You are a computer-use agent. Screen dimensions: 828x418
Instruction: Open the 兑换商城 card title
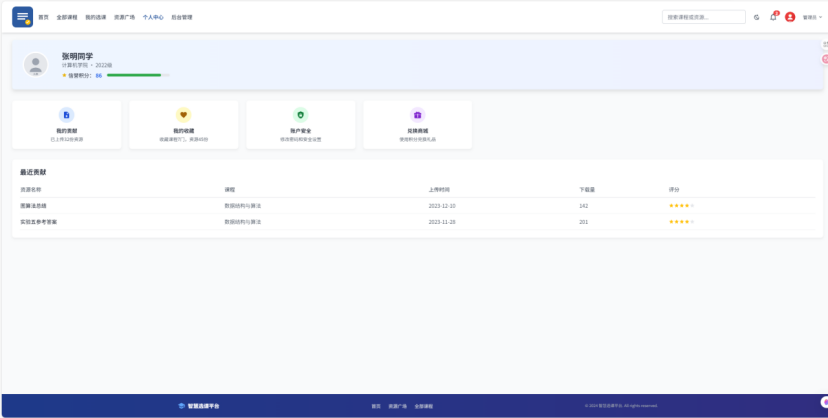pos(418,131)
